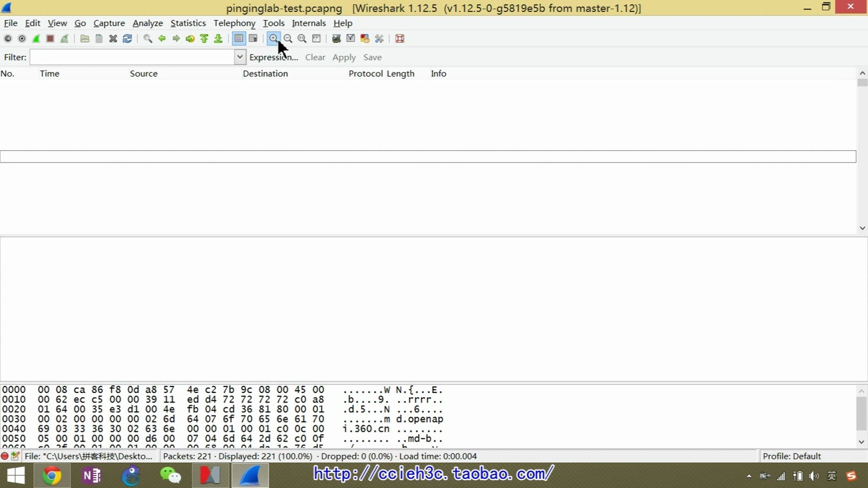Edit capture file comments status icon
Viewport: 868px width, 488px height.
[x=15, y=456]
